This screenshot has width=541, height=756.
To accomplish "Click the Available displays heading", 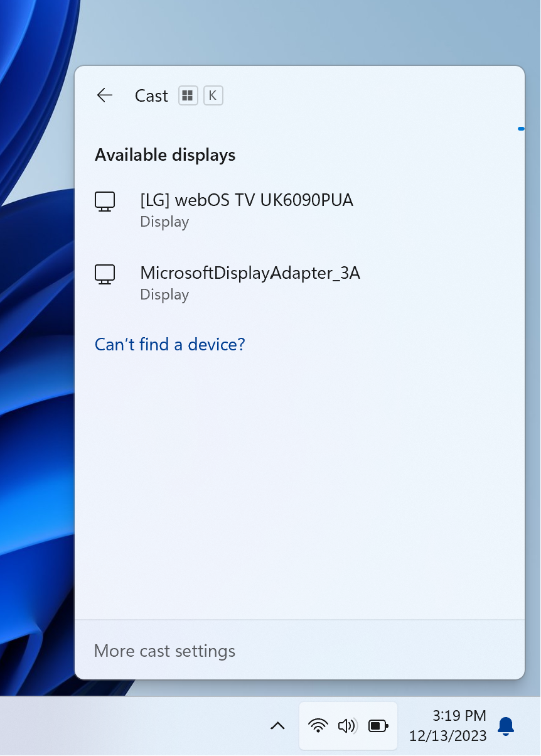I will (x=165, y=155).
